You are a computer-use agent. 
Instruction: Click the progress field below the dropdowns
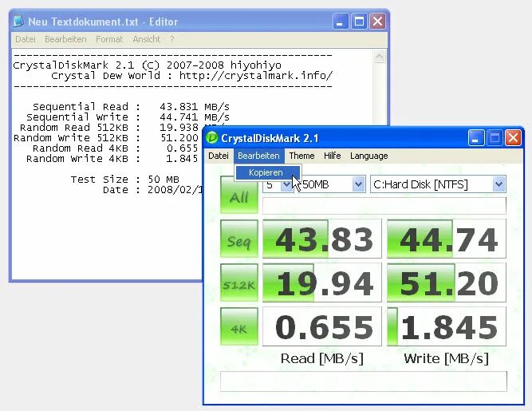tap(384, 205)
